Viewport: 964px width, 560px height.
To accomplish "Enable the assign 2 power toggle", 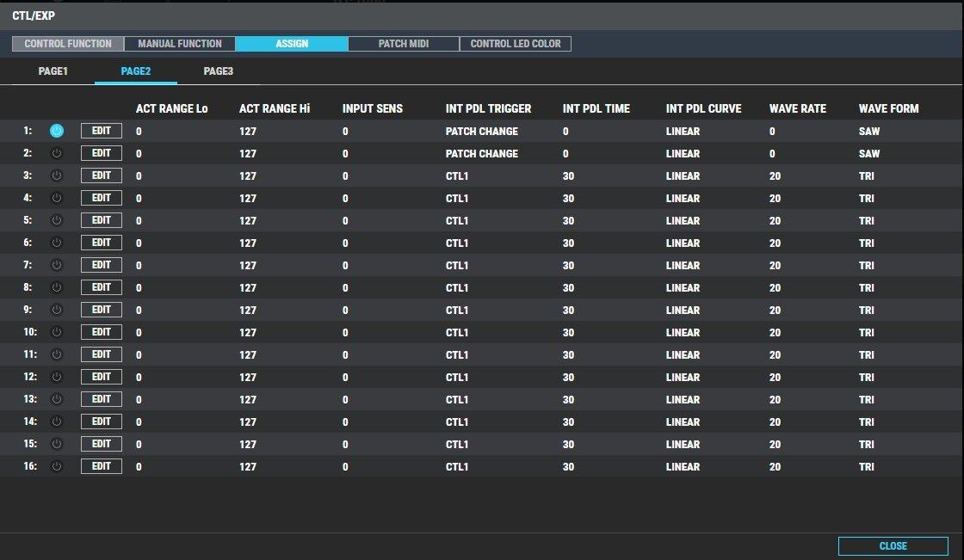I will [x=57, y=153].
